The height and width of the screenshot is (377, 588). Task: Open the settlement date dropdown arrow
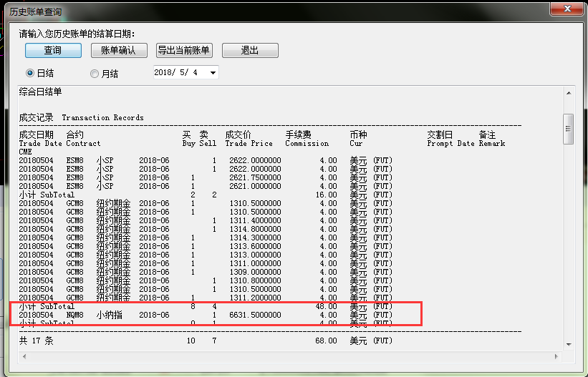point(213,73)
